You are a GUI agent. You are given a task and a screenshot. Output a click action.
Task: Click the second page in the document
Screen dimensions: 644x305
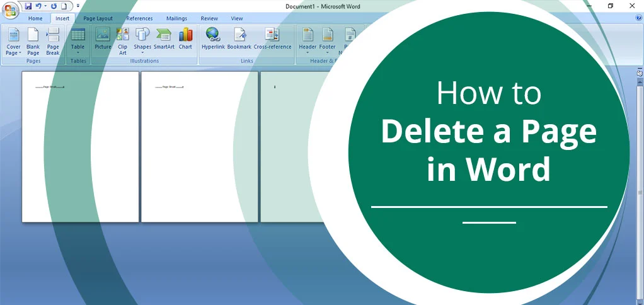200,147
